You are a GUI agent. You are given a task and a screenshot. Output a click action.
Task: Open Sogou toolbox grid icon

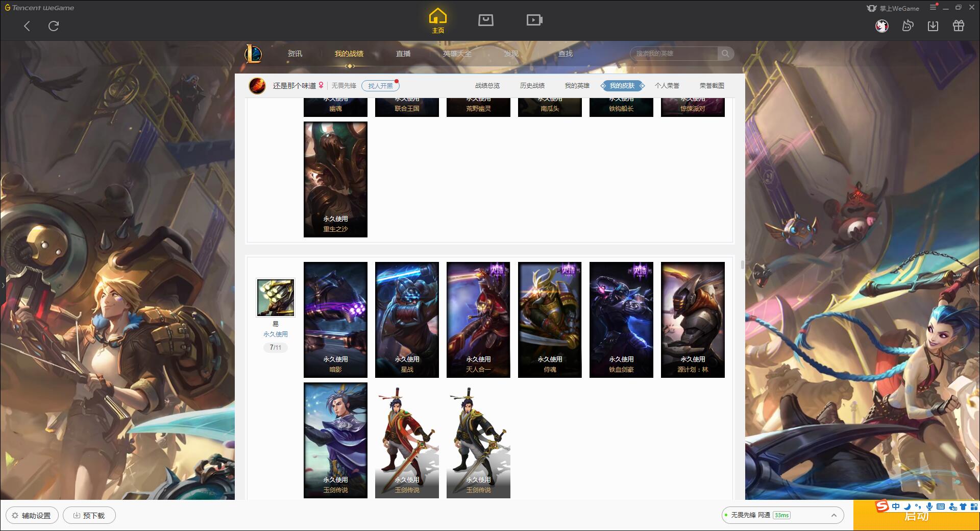[974, 506]
